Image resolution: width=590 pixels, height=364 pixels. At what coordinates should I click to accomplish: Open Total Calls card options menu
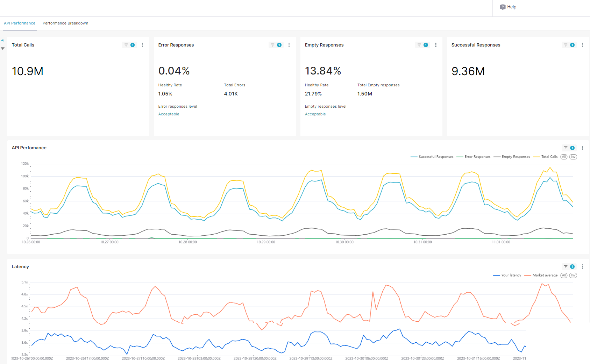tap(142, 45)
